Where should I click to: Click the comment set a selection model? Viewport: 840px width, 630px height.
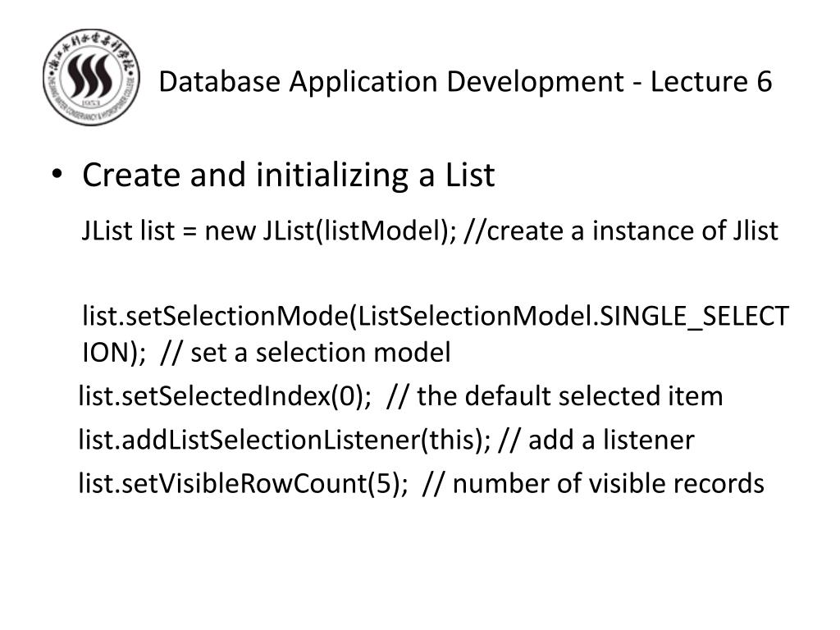tap(305, 353)
